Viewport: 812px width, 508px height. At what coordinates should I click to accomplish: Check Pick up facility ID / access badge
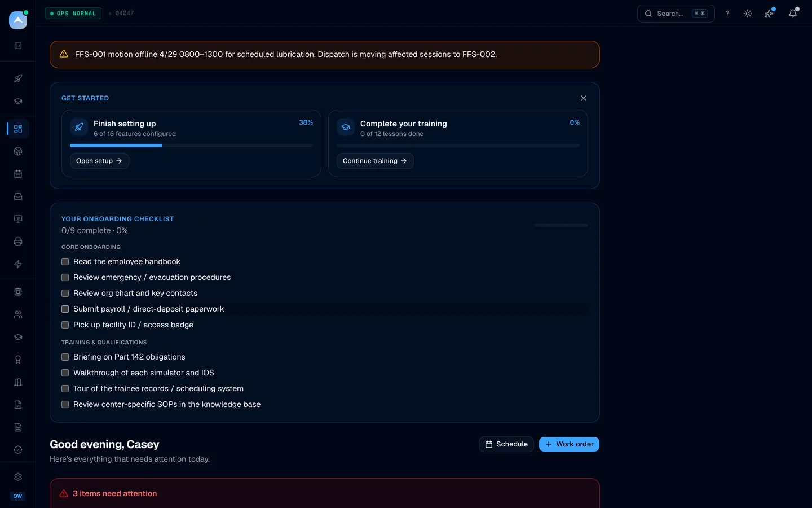point(65,325)
